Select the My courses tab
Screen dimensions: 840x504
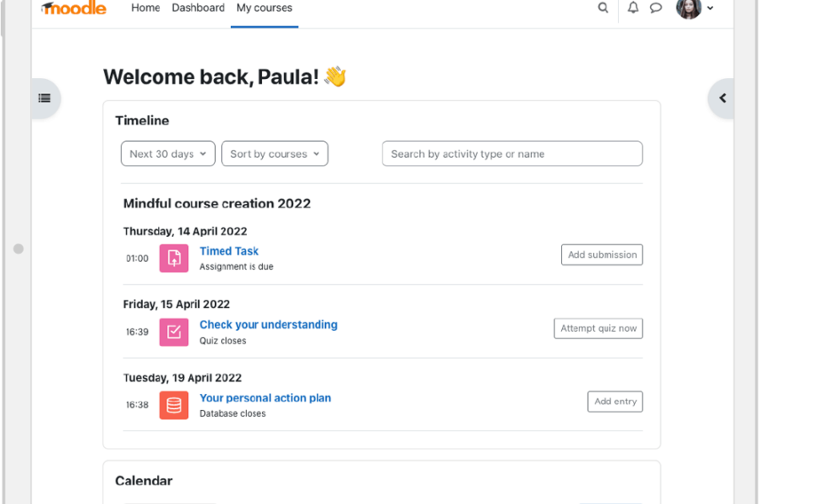pos(264,8)
